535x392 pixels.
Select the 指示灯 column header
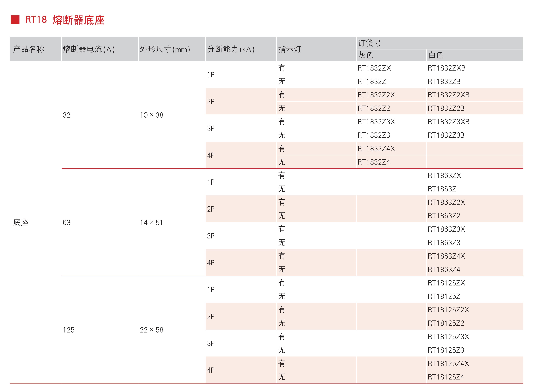pos(290,49)
